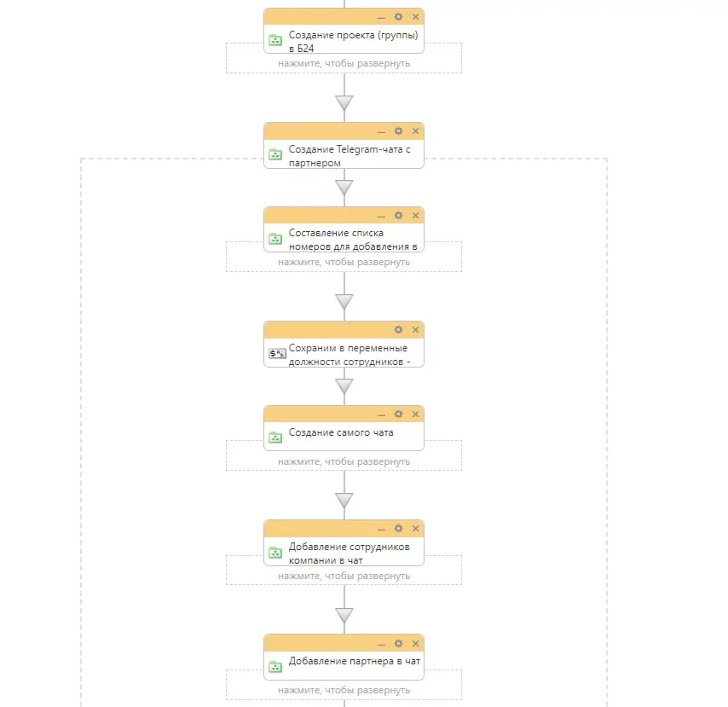
Task: Remove 'Добавление сотрудников компании в чат' block via X
Action: 415,529
